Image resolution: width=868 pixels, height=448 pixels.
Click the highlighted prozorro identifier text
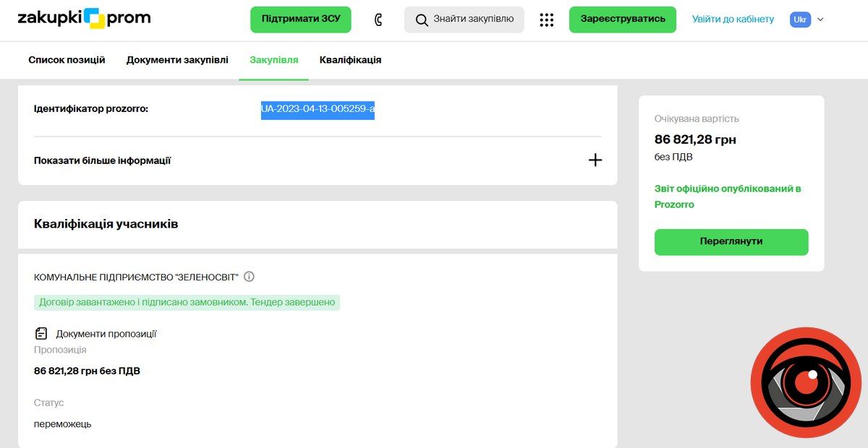click(x=318, y=109)
